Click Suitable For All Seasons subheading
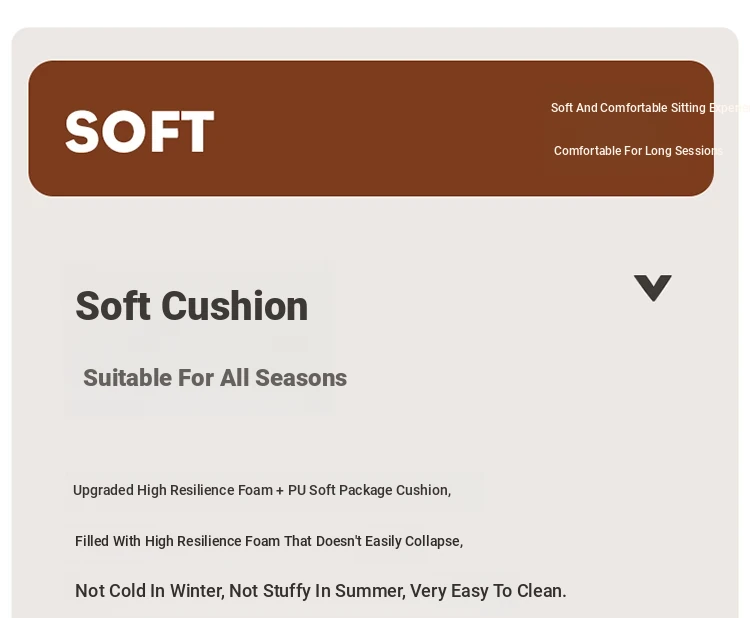Image resolution: width=750 pixels, height=618 pixels. [x=215, y=378]
